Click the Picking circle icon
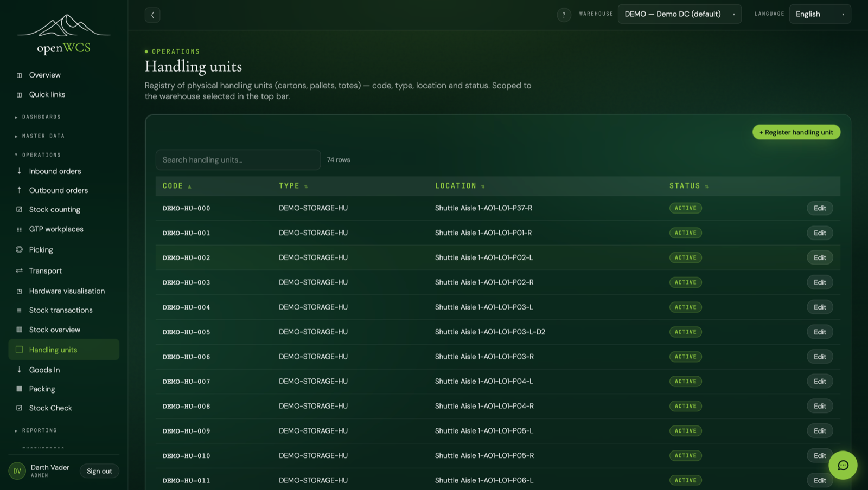The height and width of the screenshot is (490, 868). pyautogui.click(x=19, y=249)
